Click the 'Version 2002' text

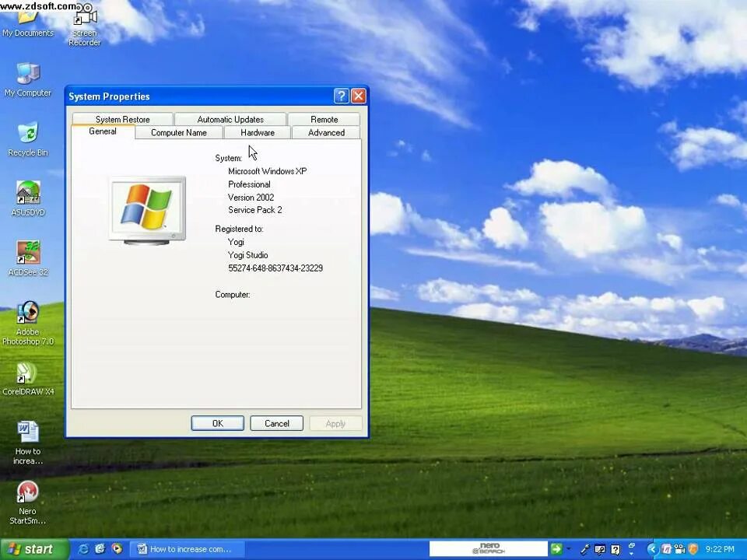tap(251, 197)
